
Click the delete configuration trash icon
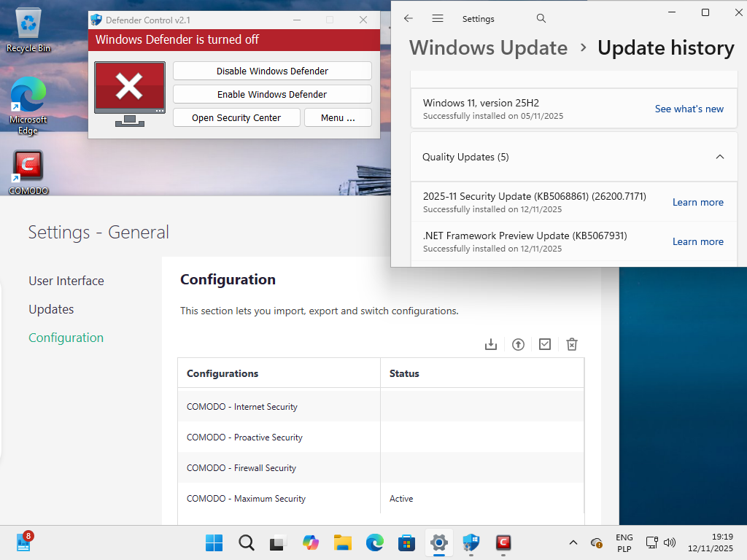572,344
